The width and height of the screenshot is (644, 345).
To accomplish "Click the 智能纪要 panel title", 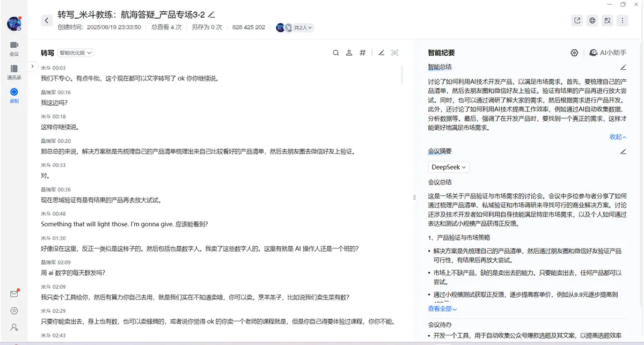I will click(x=441, y=53).
